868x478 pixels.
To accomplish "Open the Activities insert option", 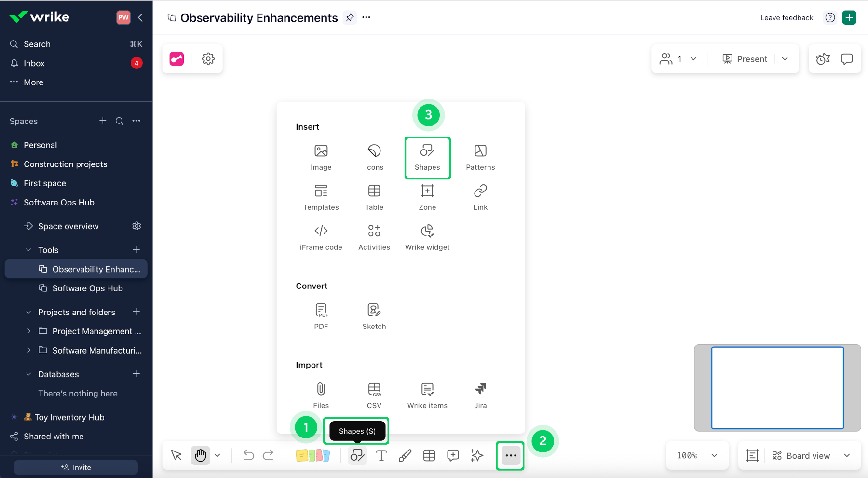I will click(x=374, y=237).
